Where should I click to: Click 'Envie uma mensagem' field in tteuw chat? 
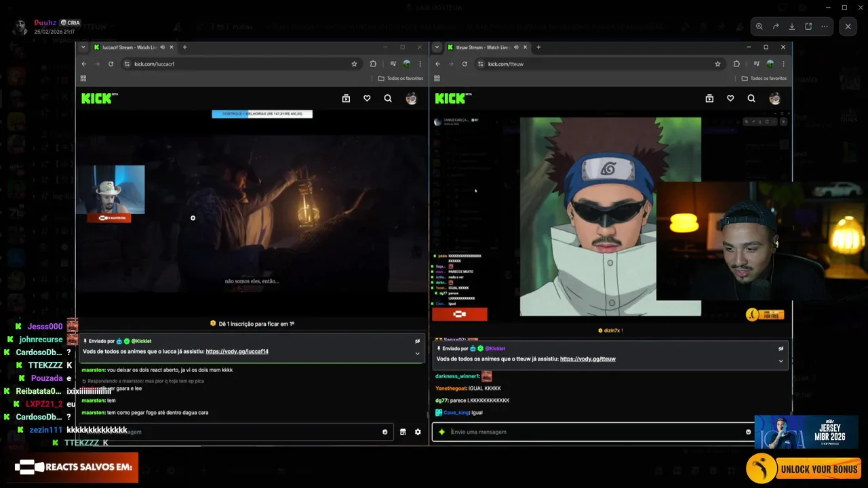coord(593,432)
